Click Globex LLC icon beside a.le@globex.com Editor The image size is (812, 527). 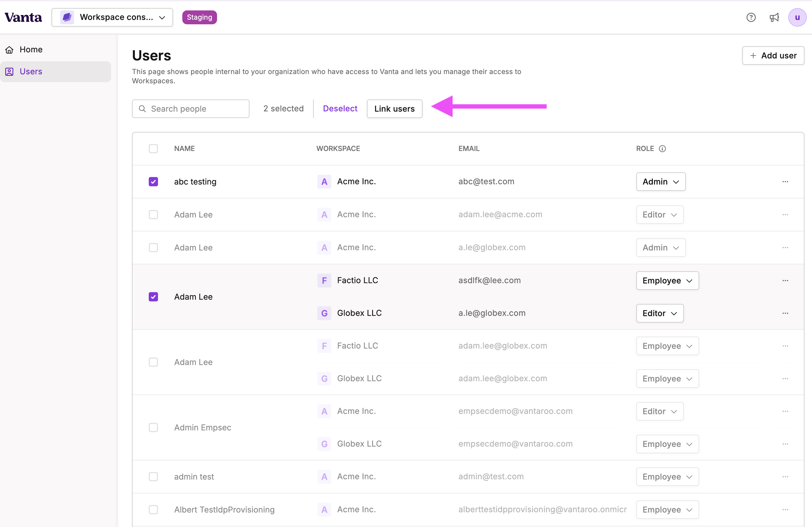click(324, 313)
